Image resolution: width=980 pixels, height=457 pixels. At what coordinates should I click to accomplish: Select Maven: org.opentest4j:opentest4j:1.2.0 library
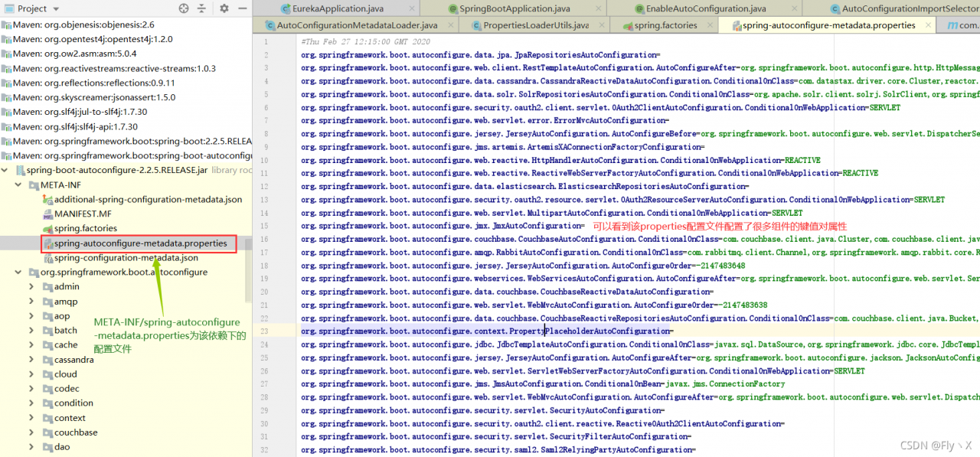(93, 39)
